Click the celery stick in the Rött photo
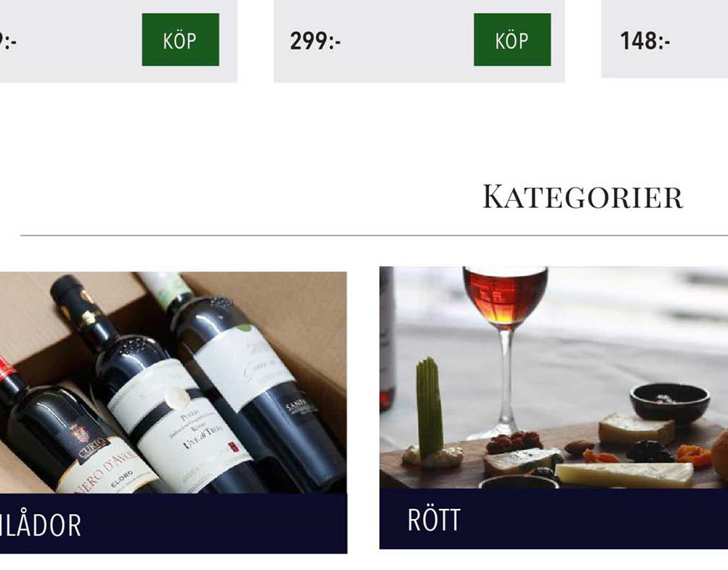The width and height of the screenshot is (728, 570). tap(429, 406)
